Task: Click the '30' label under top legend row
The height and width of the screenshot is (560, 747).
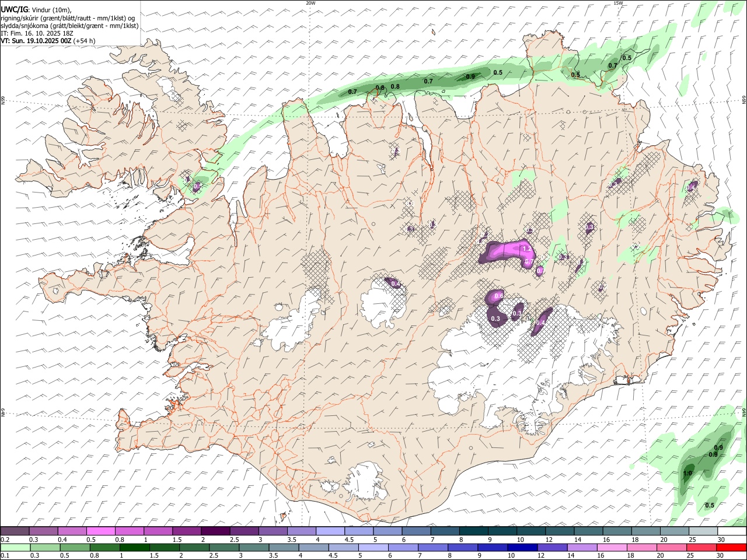Action: pos(721,540)
